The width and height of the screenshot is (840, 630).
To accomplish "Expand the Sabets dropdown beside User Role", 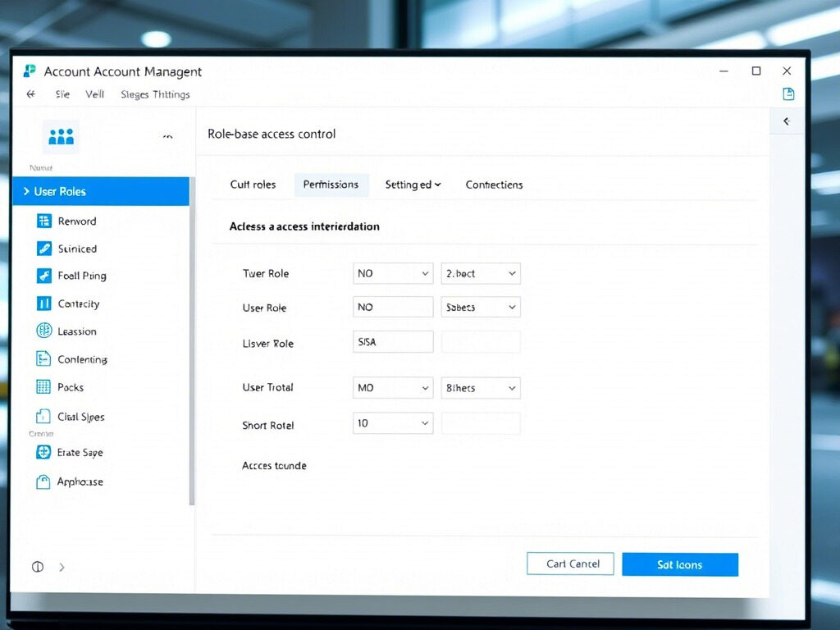I will [480, 307].
